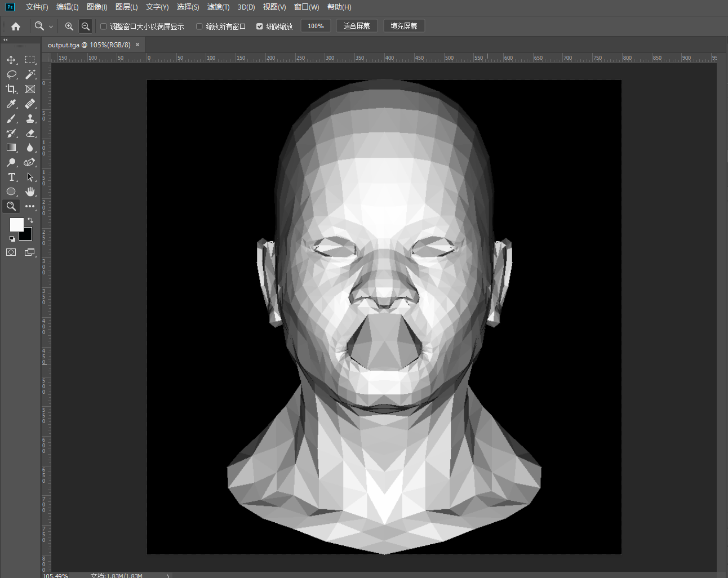Open the 编辑(E) menu
This screenshot has width=728, height=578.
(68, 7)
